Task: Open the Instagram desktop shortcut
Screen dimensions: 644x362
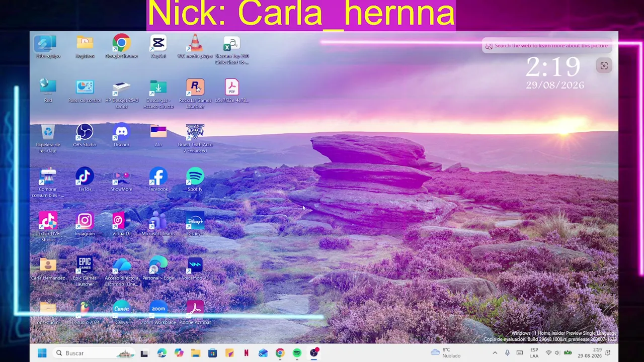Action: point(85,224)
